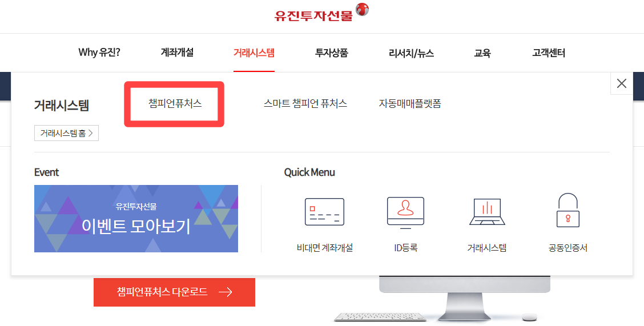This screenshot has height=326, width=644.
Task: Click the ID등록 label
Action: point(405,248)
